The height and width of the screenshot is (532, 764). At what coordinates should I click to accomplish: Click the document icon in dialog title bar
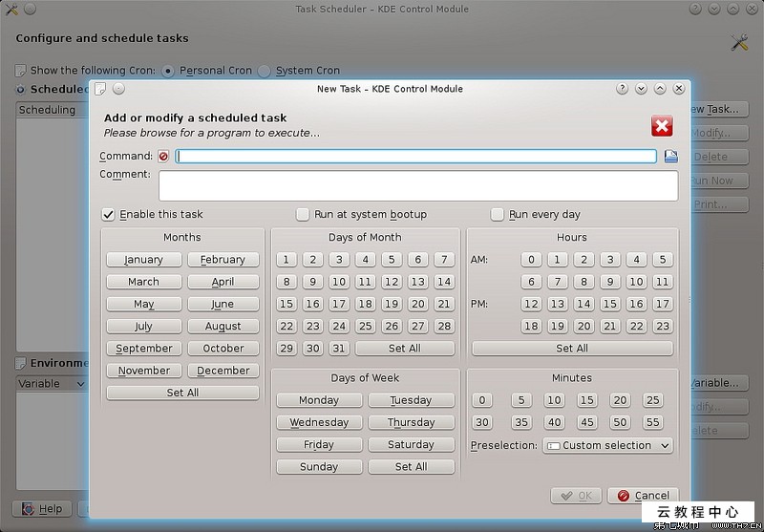[x=100, y=89]
